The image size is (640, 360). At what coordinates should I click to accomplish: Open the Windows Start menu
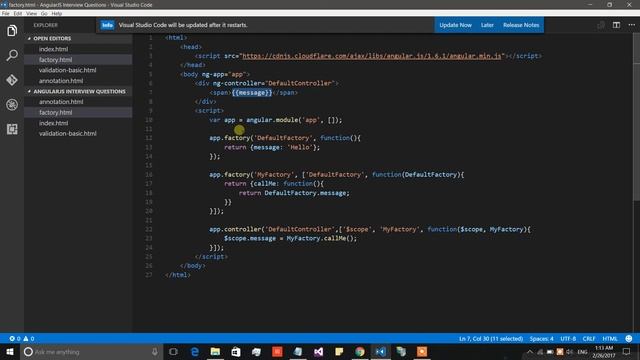point(9,351)
